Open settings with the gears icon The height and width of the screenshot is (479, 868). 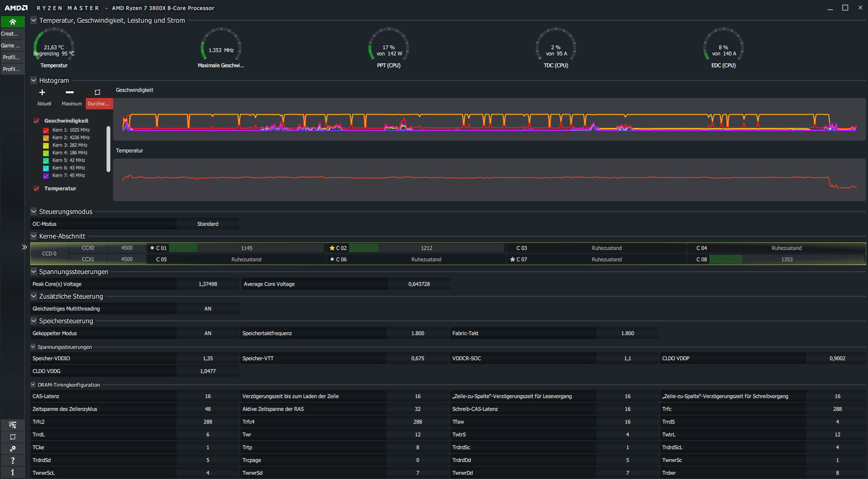point(12,449)
